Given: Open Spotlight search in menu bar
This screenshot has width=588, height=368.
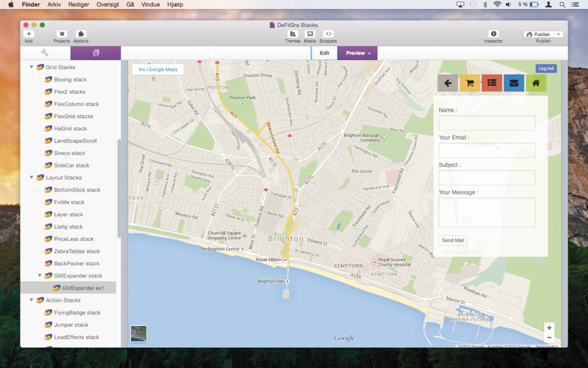Looking at the screenshot, I should pyautogui.click(x=562, y=4).
